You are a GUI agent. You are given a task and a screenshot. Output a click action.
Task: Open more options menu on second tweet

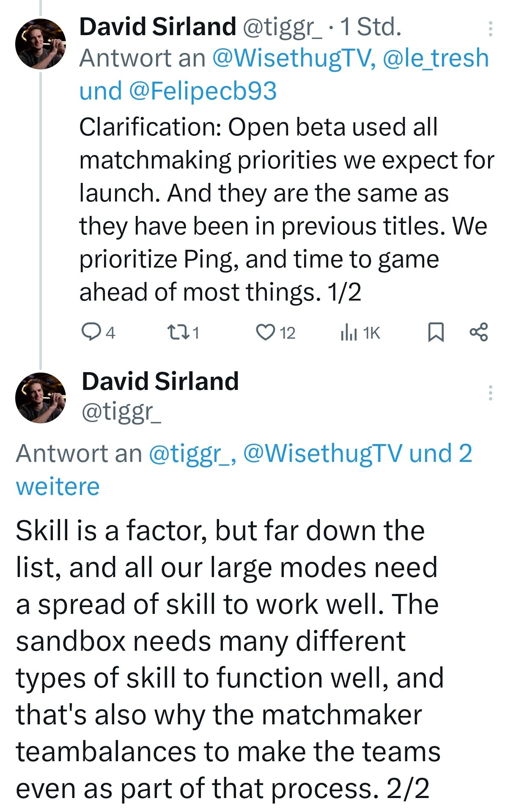(x=490, y=393)
